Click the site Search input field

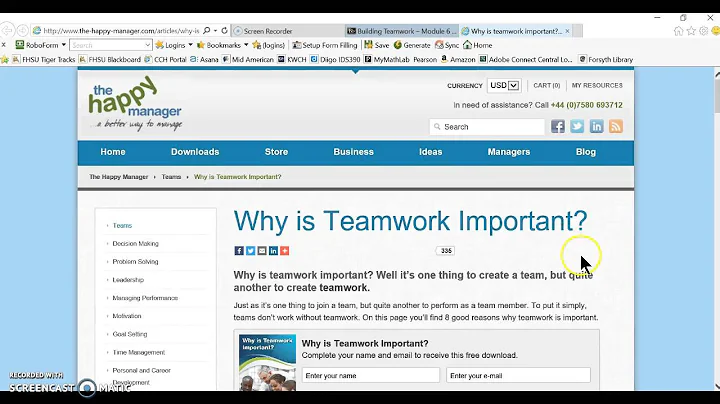[x=487, y=127]
